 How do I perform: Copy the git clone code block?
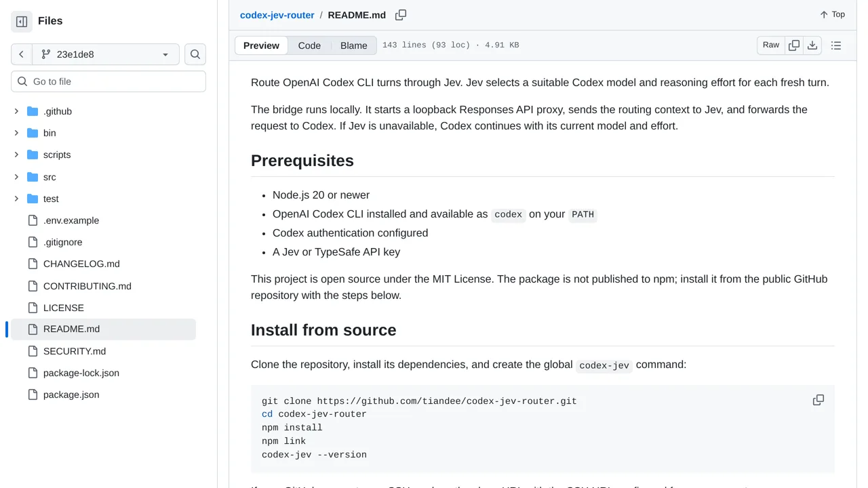coord(818,400)
